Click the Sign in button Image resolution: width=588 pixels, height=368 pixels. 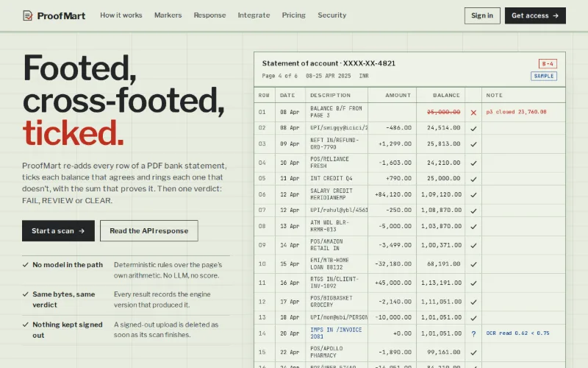[x=482, y=15]
